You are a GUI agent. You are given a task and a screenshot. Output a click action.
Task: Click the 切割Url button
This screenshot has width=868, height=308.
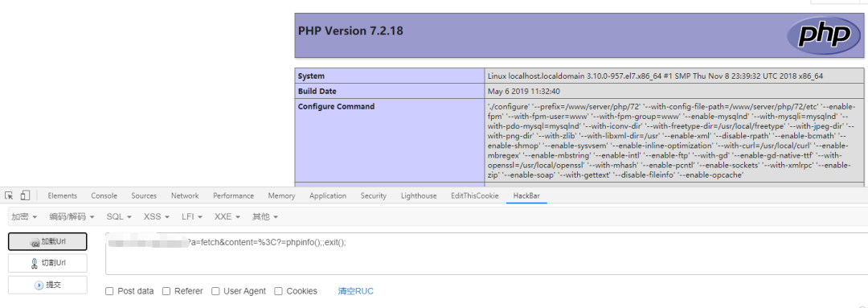point(47,263)
